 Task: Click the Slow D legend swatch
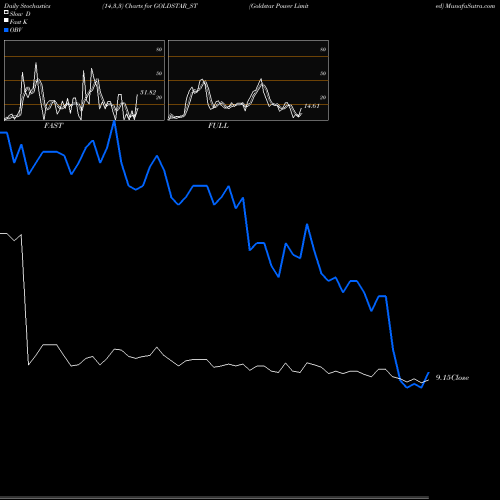click(x=6, y=12)
